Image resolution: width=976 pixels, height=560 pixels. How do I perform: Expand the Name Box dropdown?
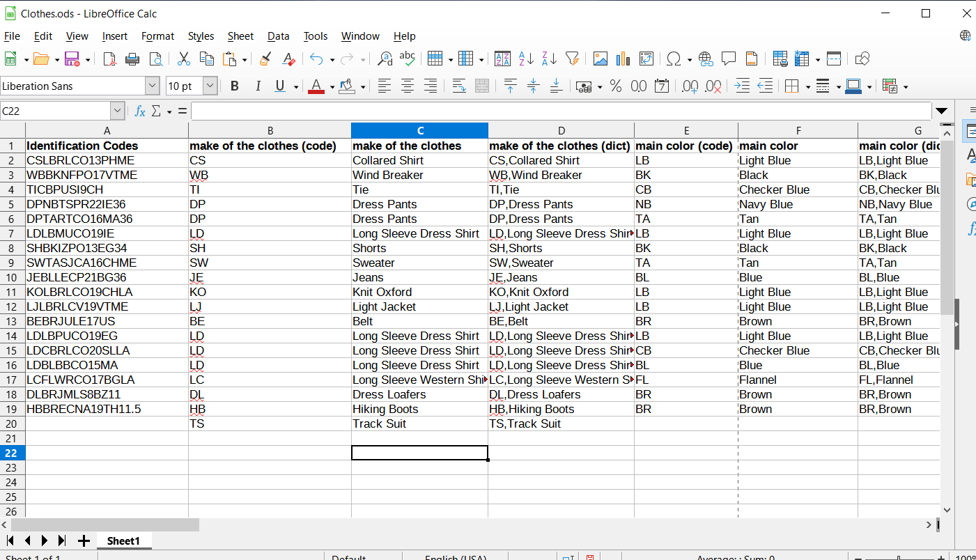click(x=117, y=111)
